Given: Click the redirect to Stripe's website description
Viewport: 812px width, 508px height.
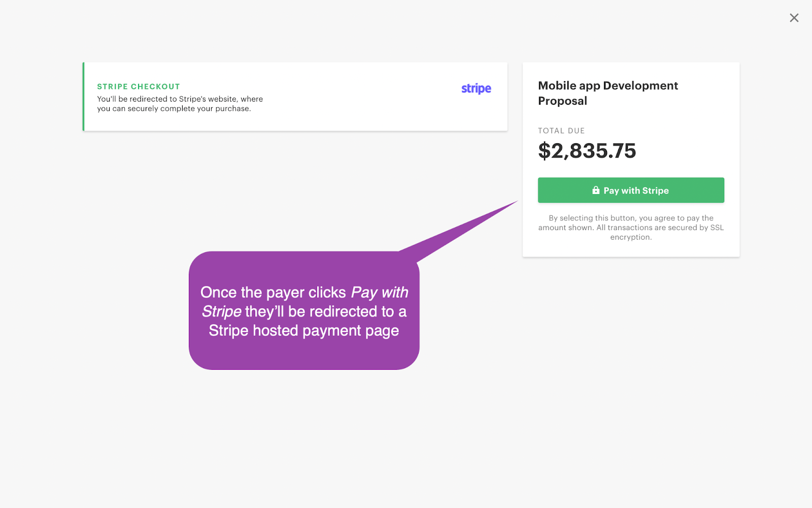Looking at the screenshot, I should tap(180, 104).
